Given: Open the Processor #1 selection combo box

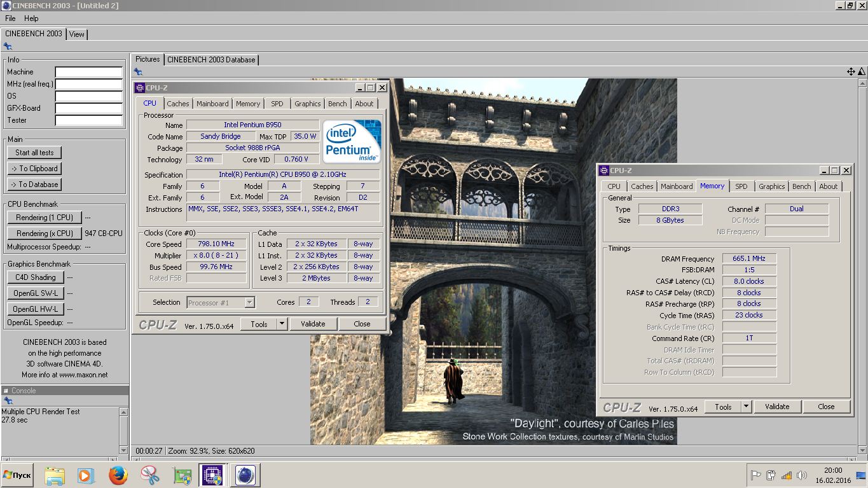Looking at the screenshot, I should [221, 303].
